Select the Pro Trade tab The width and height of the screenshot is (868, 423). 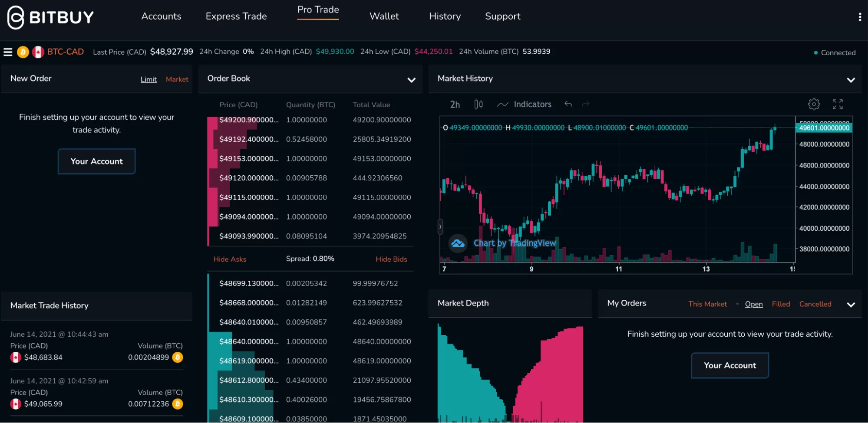[x=318, y=10]
